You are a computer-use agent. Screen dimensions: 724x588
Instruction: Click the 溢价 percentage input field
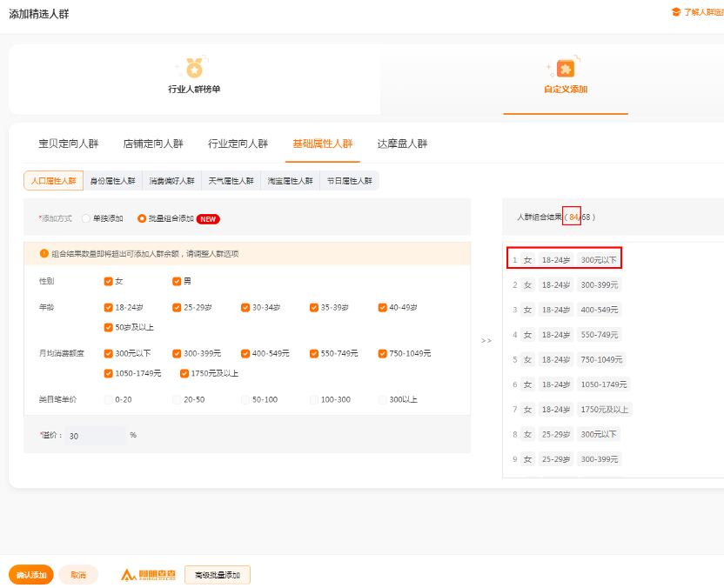tap(96, 436)
